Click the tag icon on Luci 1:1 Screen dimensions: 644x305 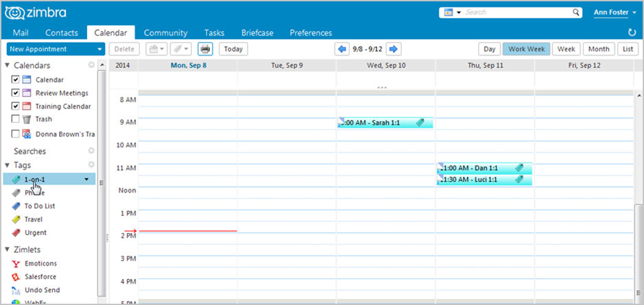tap(519, 180)
